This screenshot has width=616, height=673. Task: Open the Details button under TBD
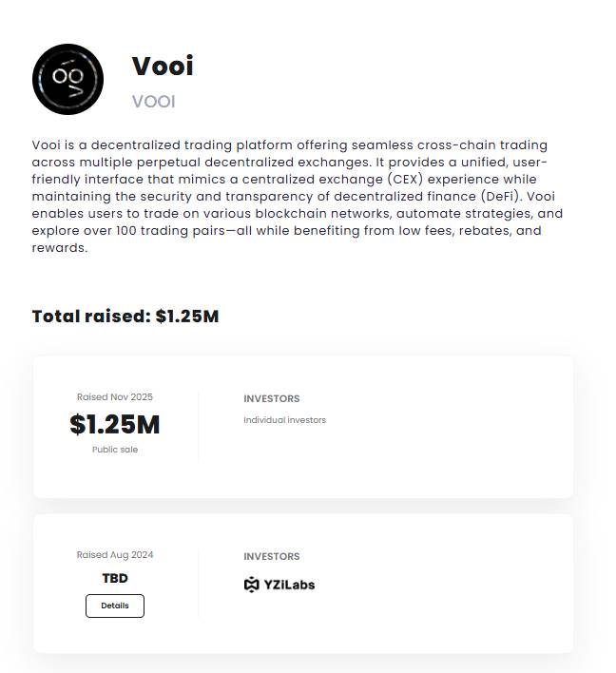(x=115, y=606)
